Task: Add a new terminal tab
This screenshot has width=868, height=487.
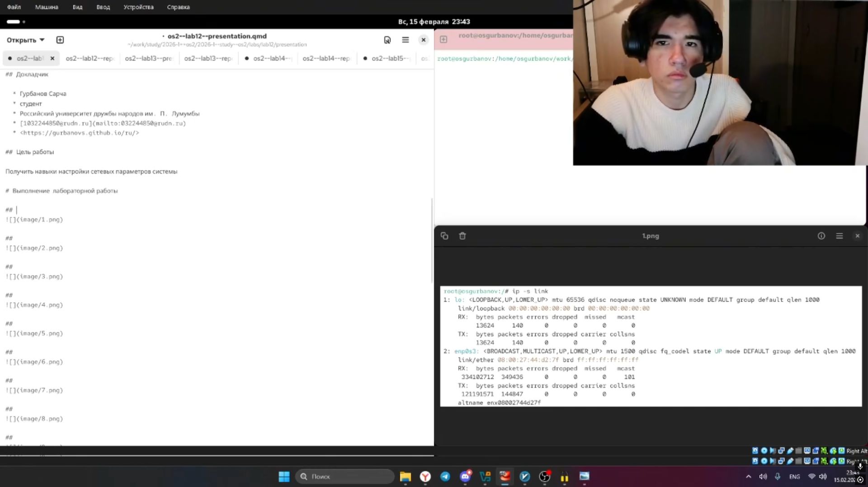Action: [x=443, y=39]
